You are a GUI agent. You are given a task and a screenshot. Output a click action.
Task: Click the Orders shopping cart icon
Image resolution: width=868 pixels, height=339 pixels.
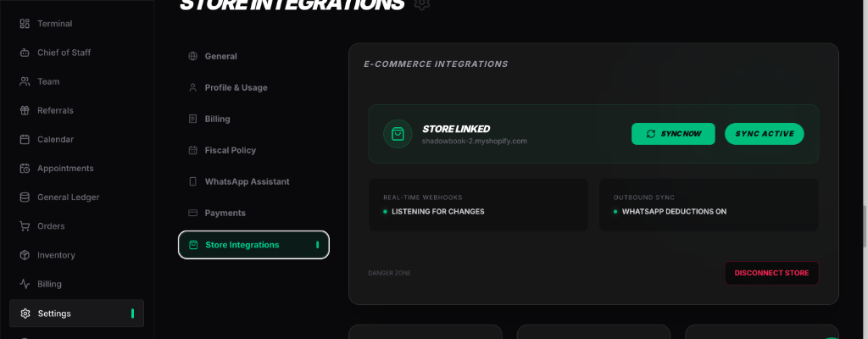[x=25, y=226]
